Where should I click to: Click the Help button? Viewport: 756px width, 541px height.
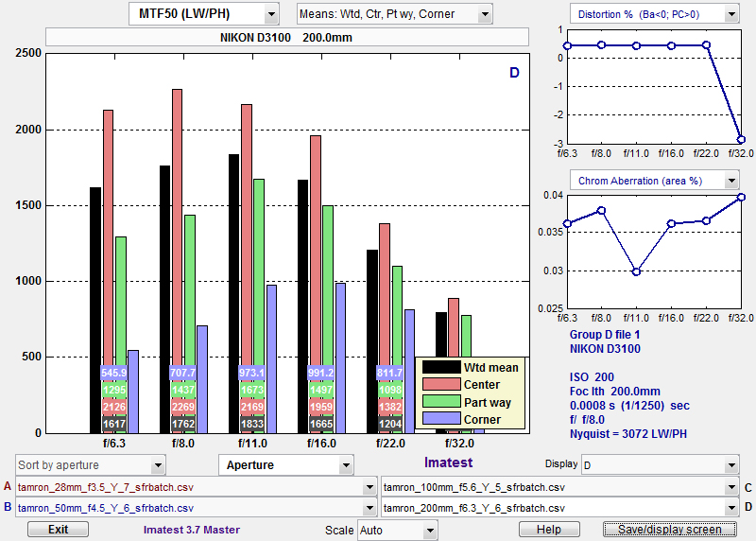549,530
